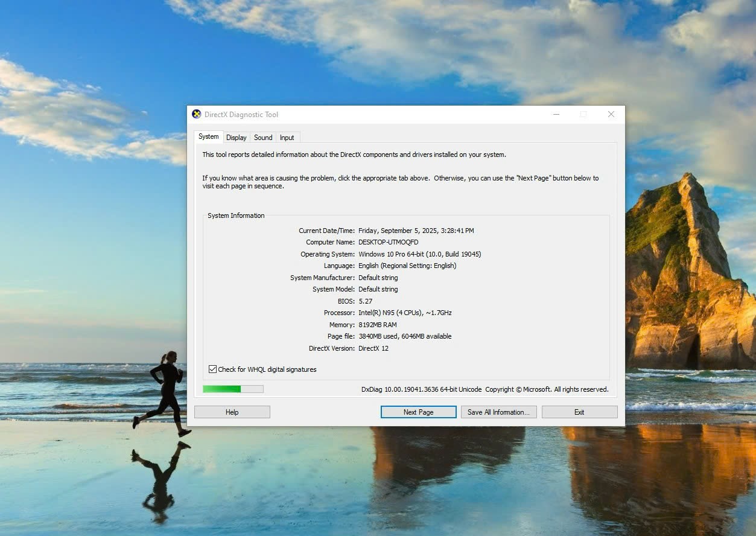Click the Windows 10 Pro operating system value
Image resolution: width=756 pixels, height=536 pixels.
419,254
